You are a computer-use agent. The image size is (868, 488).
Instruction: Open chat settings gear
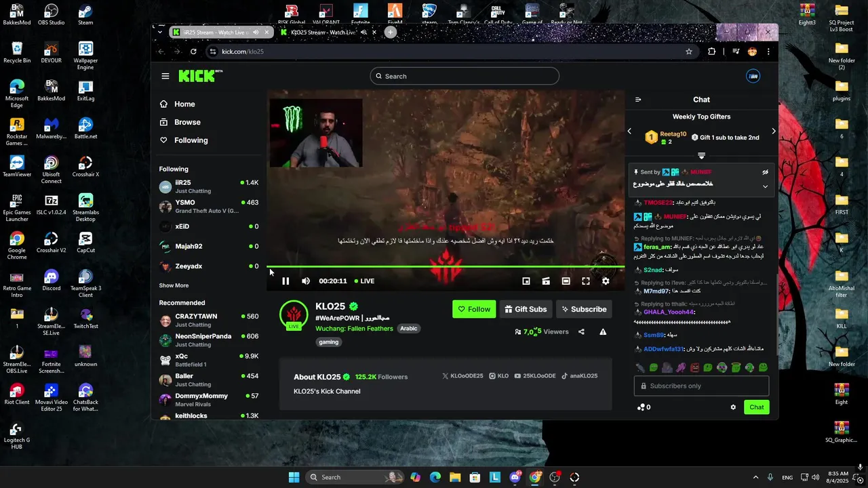pyautogui.click(x=733, y=407)
